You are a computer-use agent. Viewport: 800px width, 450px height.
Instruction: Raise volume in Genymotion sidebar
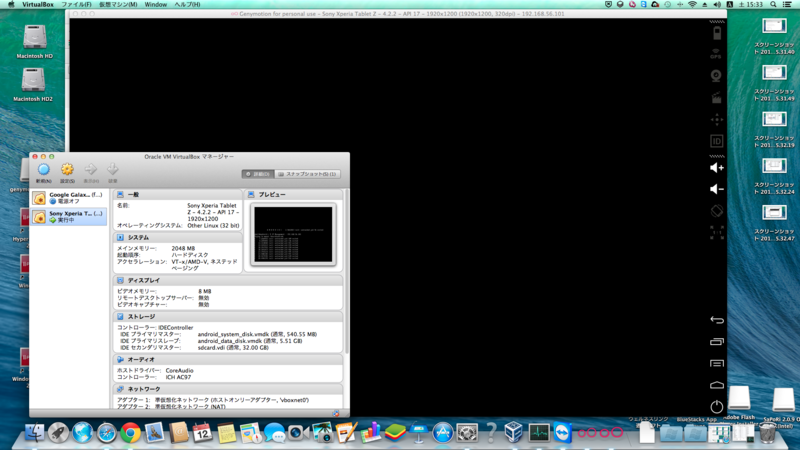click(x=717, y=168)
